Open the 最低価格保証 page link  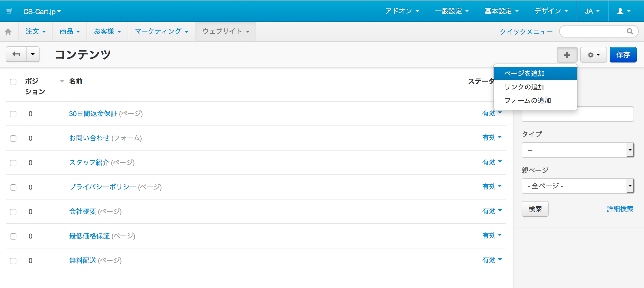(x=89, y=236)
